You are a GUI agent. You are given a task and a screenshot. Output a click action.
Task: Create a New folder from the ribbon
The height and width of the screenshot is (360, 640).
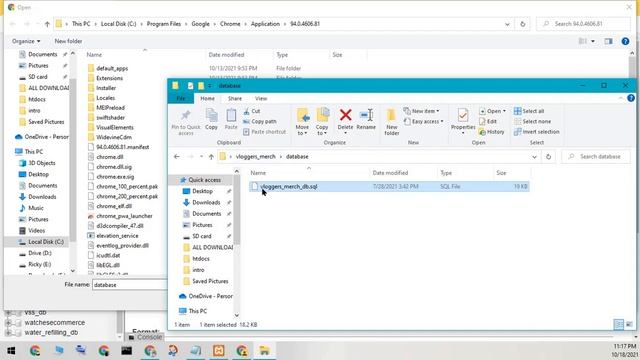point(391,122)
